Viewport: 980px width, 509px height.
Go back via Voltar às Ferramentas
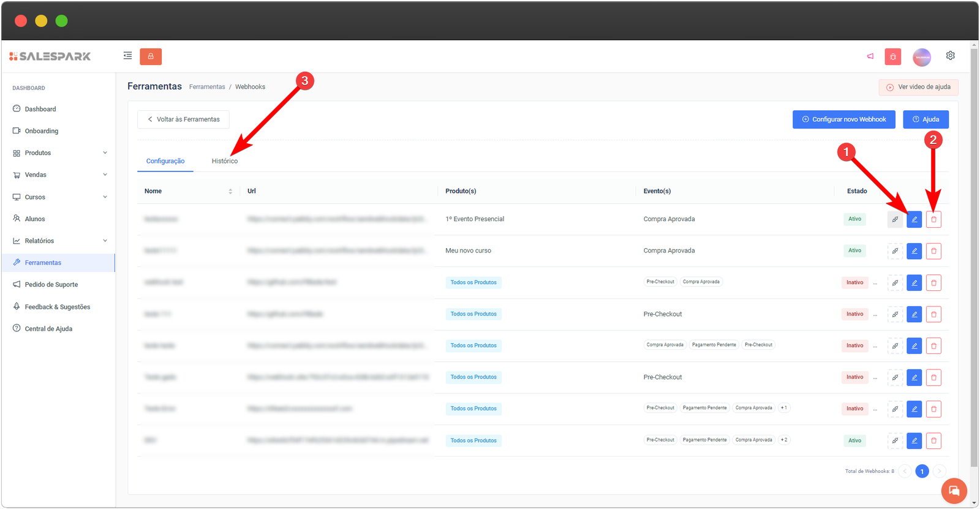point(183,119)
